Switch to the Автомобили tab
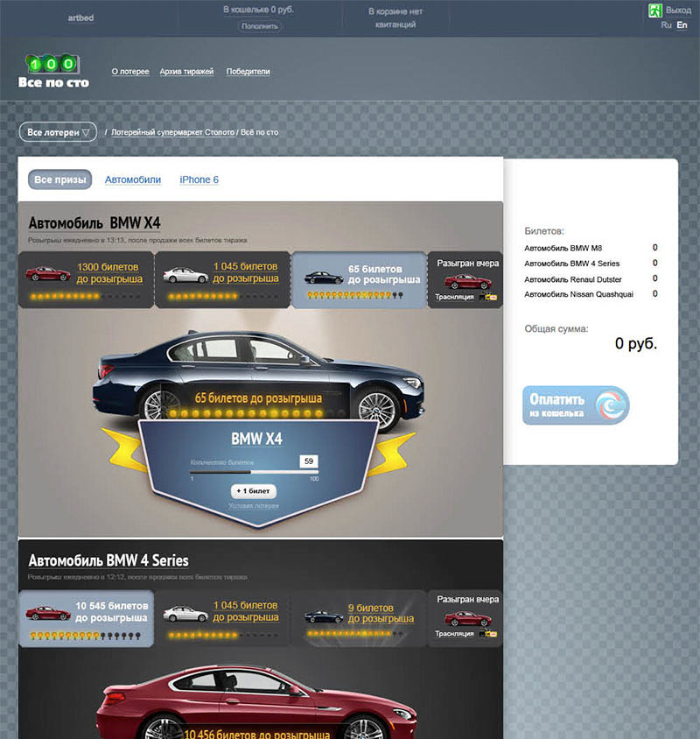Image resolution: width=700 pixels, height=739 pixels. pos(133,179)
